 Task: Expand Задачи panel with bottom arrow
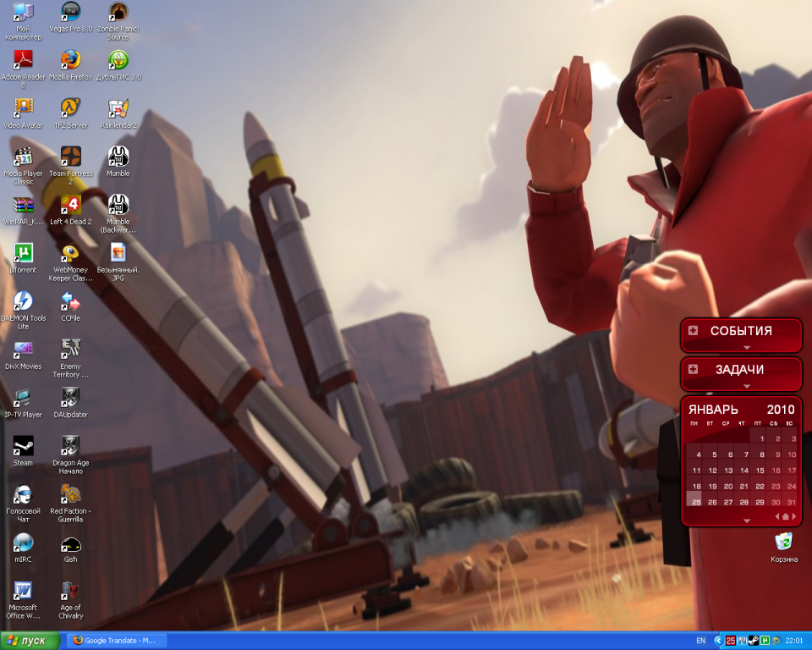tap(746, 386)
